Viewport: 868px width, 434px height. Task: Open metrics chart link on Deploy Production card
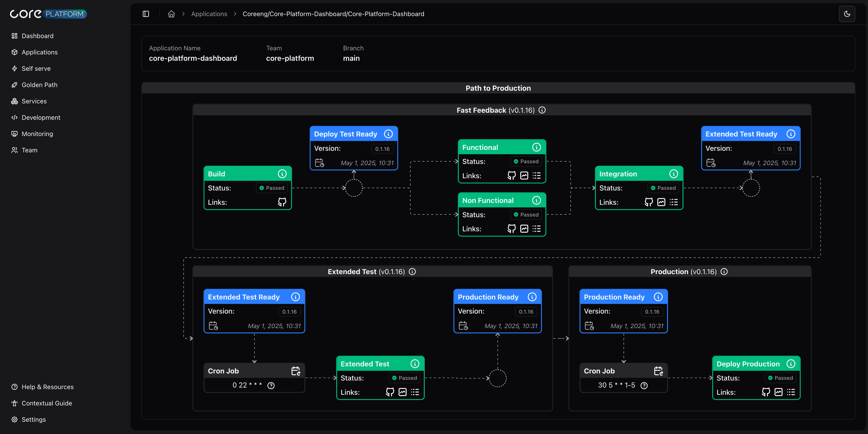coord(778,392)
